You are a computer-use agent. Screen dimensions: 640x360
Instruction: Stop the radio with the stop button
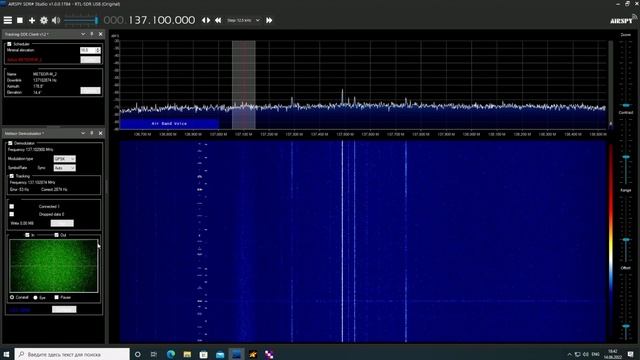[20, 20]
